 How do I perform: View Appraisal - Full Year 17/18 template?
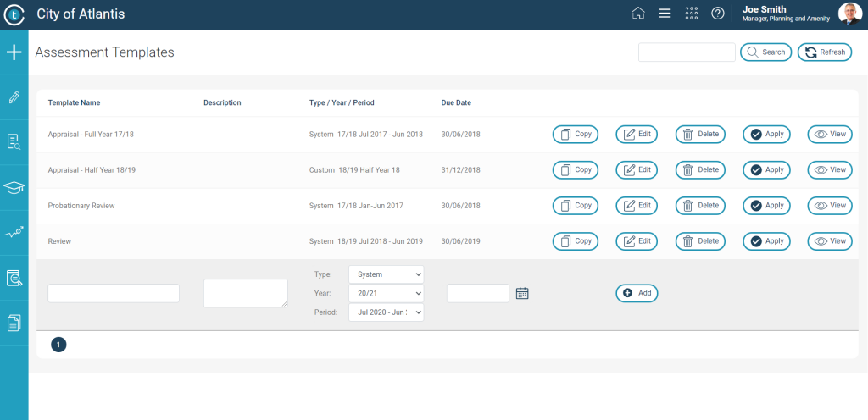pyautogui.click(x=830, y=134)
